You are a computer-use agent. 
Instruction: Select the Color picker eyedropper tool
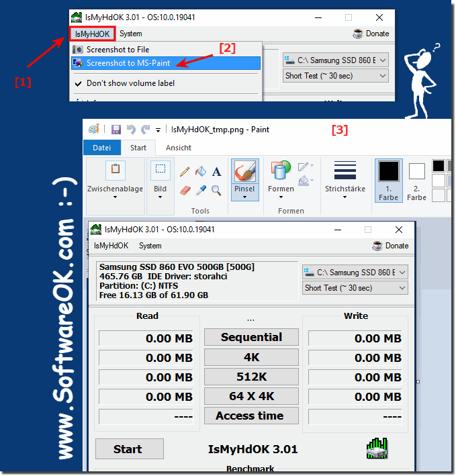[201, 191]
